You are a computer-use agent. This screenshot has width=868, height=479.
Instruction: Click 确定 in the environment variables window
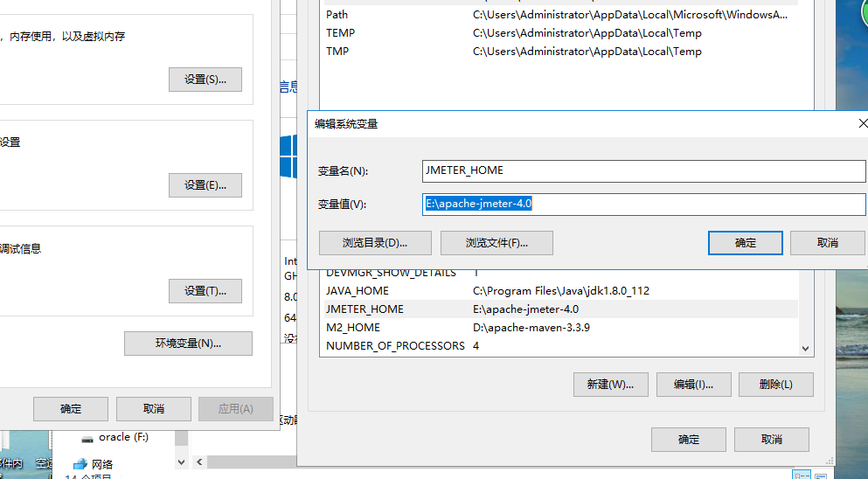689,440
